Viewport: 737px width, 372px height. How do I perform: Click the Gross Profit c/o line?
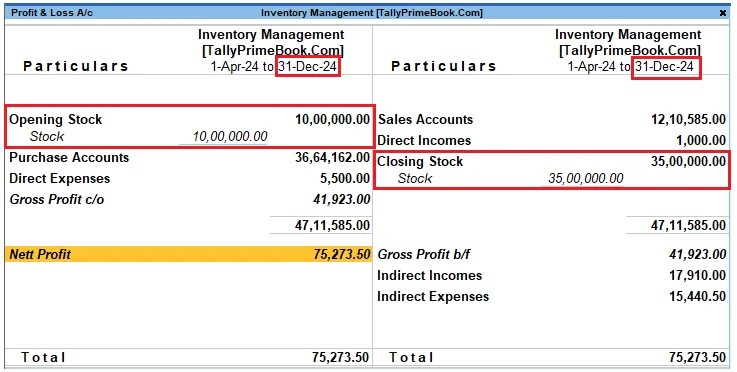tap(189, 199)
